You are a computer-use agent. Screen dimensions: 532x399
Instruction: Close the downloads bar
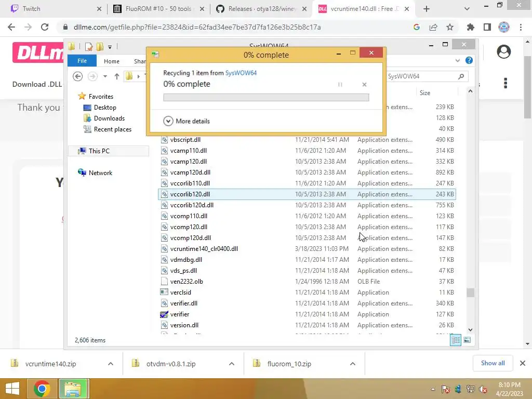tap(523, 363)
